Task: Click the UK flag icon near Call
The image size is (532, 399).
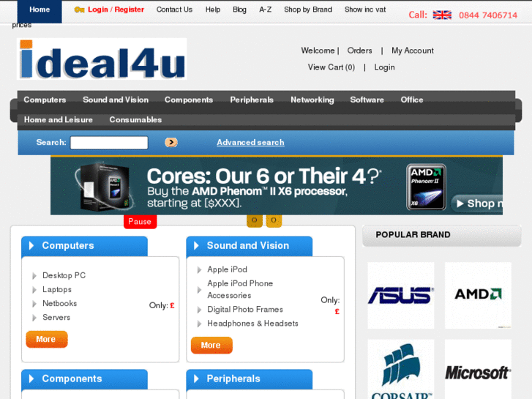Action: point(442,15)
